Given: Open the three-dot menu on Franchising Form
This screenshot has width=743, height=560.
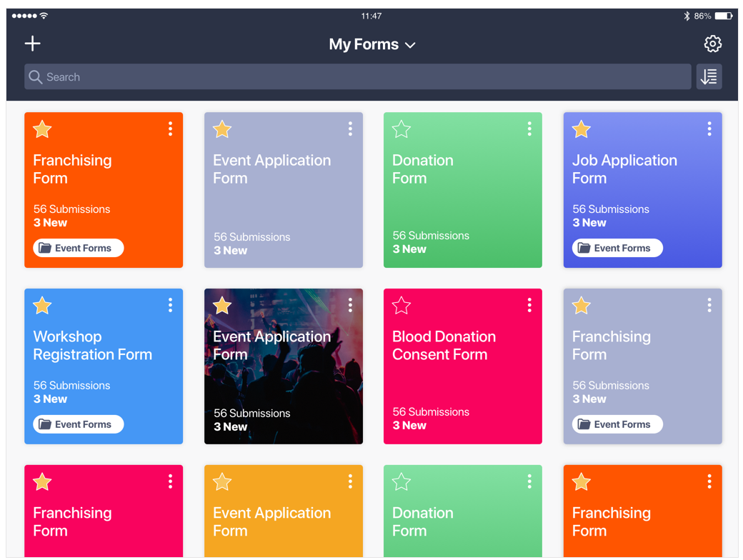Looking at the screenshot, I should [170, 129].
